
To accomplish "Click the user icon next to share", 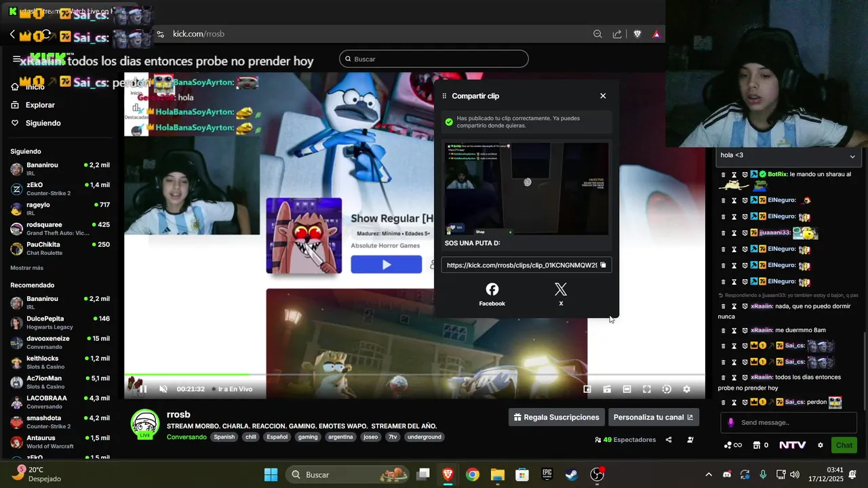I will (x=690, y=440).
